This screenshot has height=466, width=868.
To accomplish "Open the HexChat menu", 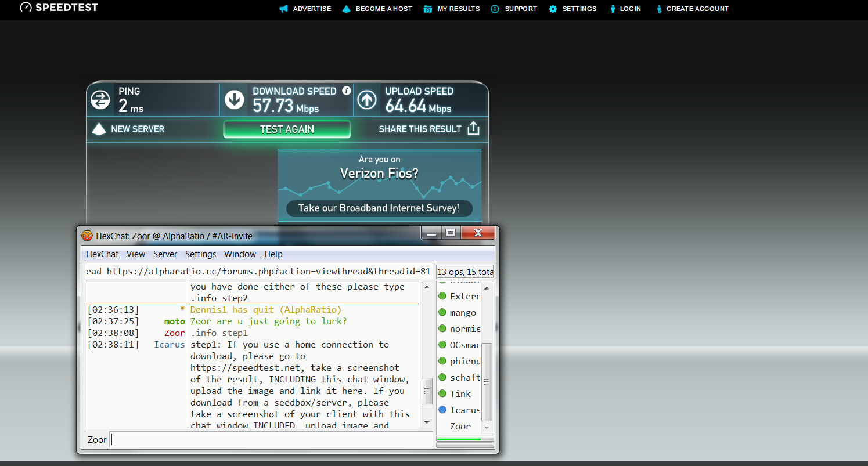I will (x=102, y=254).
